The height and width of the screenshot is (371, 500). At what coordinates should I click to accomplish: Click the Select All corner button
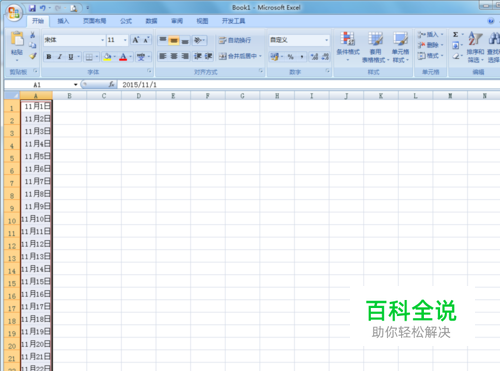(x=12, y=96)
